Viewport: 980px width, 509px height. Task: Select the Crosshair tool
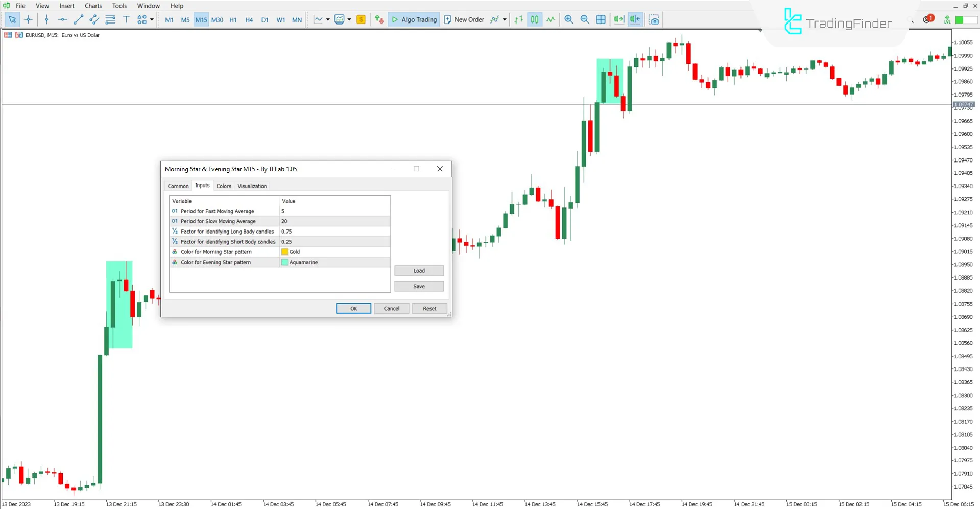[x=29, y=19]
